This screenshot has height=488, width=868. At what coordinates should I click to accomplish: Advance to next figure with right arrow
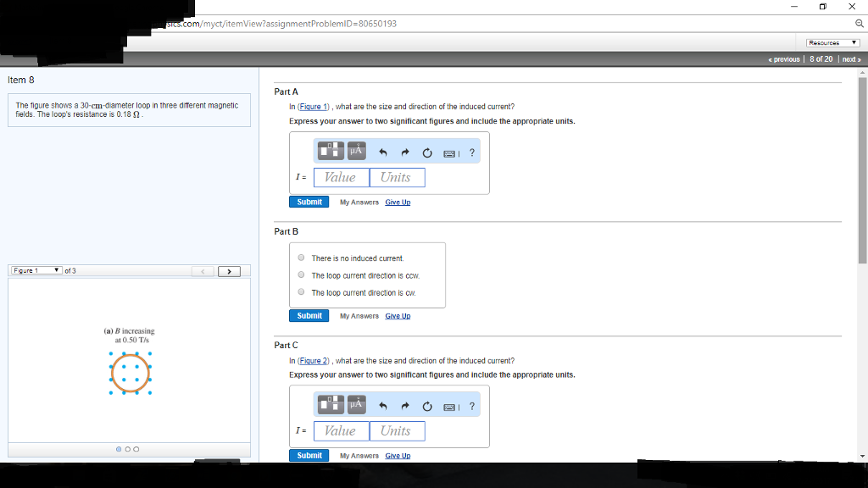pos(230,270)
